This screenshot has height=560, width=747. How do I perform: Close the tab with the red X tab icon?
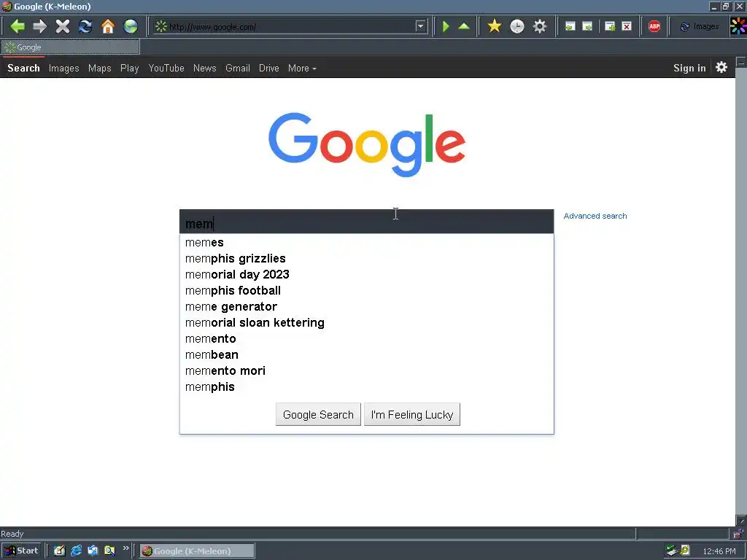(627, 27)
